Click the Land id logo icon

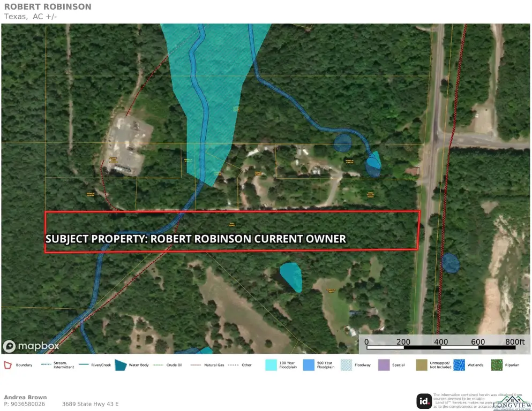424,401
